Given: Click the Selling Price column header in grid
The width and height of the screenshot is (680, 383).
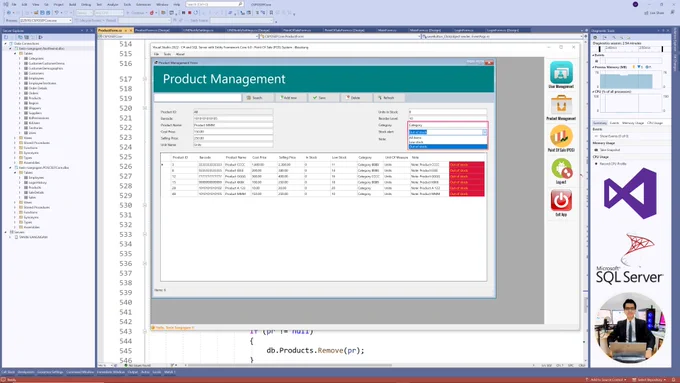Looking at the screenshot, I should pos(287,157).
